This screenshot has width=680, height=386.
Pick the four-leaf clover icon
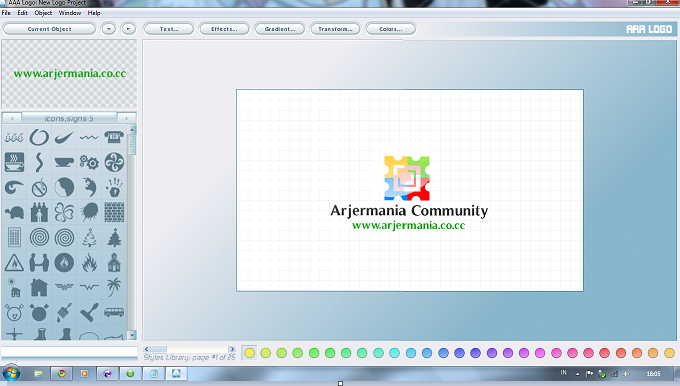point(64,213)
